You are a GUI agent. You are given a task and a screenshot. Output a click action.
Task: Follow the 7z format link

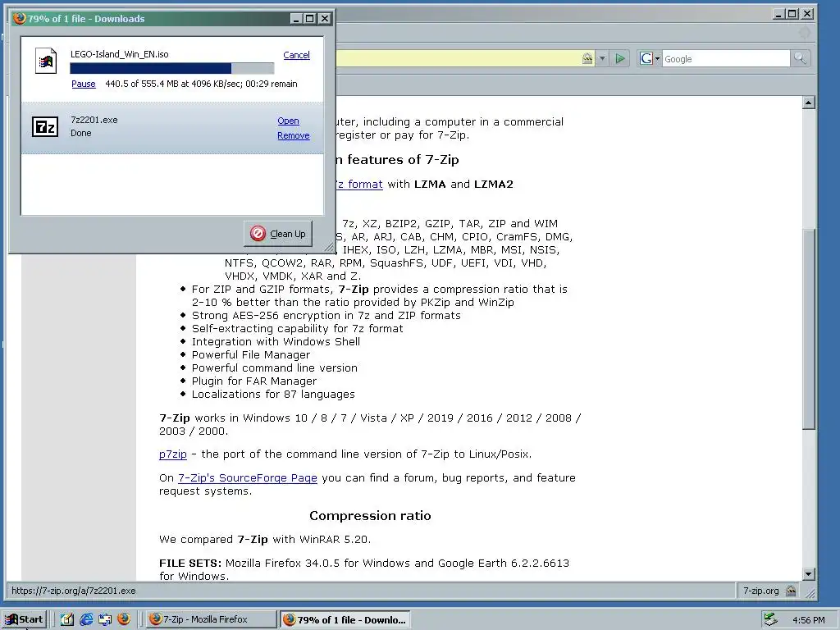pyautogui.click(x=358, y=185)
